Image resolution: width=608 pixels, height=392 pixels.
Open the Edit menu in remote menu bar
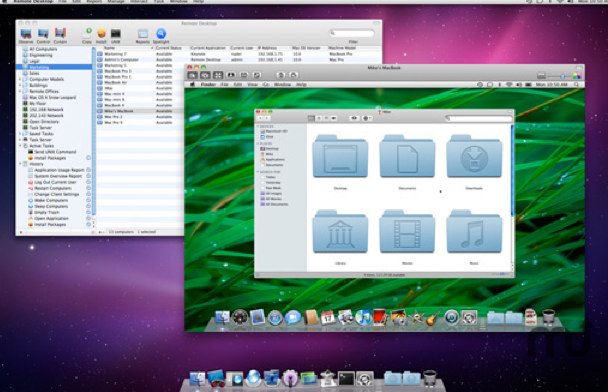tap(238, 84)
